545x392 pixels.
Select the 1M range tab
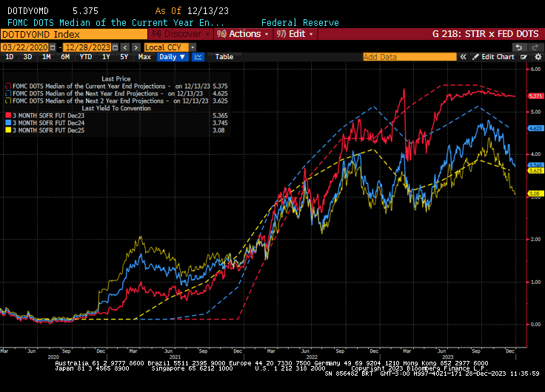pyautogui.click(x=46, y=57)
